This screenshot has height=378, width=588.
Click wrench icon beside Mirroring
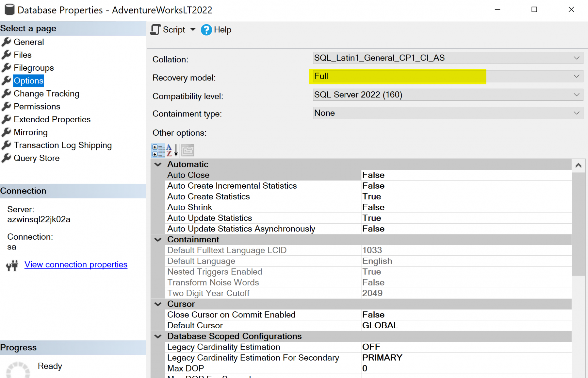point(6,132)
